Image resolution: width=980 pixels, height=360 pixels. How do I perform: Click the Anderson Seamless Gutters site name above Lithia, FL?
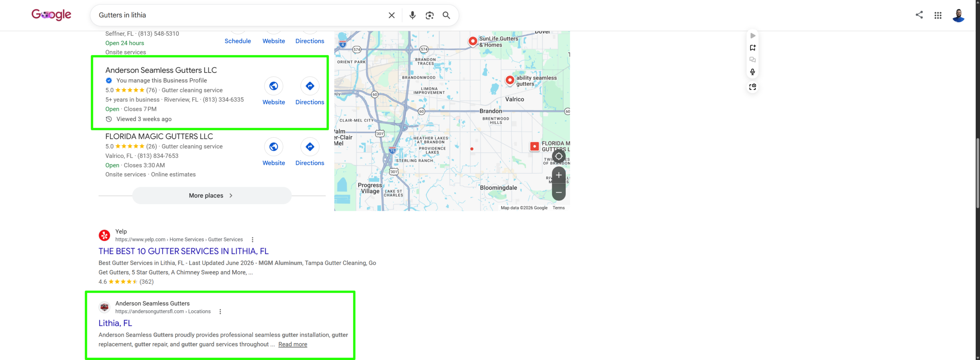click(x=152, y=303)
